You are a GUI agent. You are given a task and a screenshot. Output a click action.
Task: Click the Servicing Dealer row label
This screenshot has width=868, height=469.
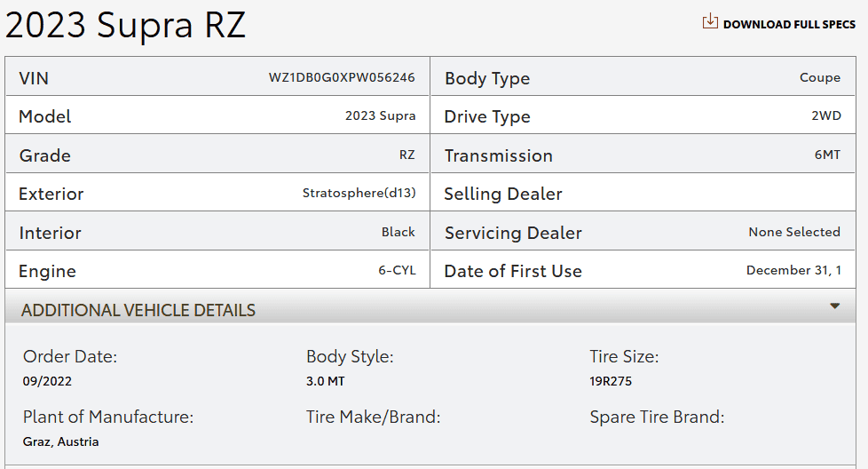(513, 233)
